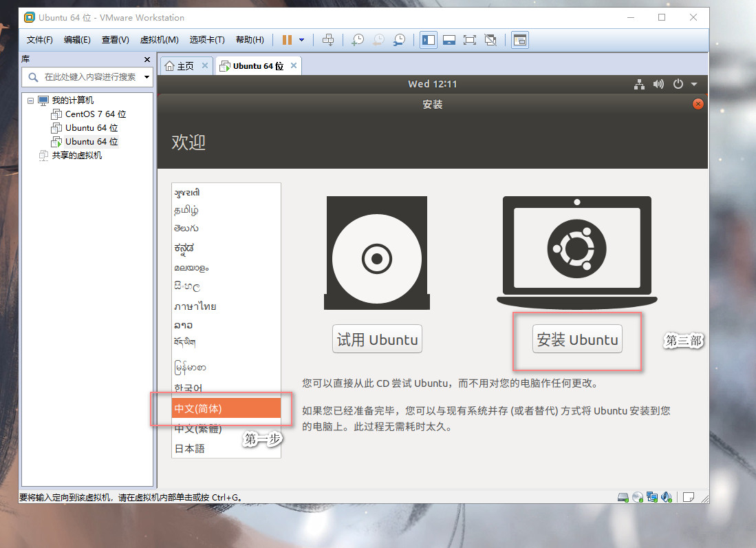This screenshot has height=548, width=756.
Task: Choose தமிழ் in the language list
Action: pyautogui.click(x=226, y=211)
